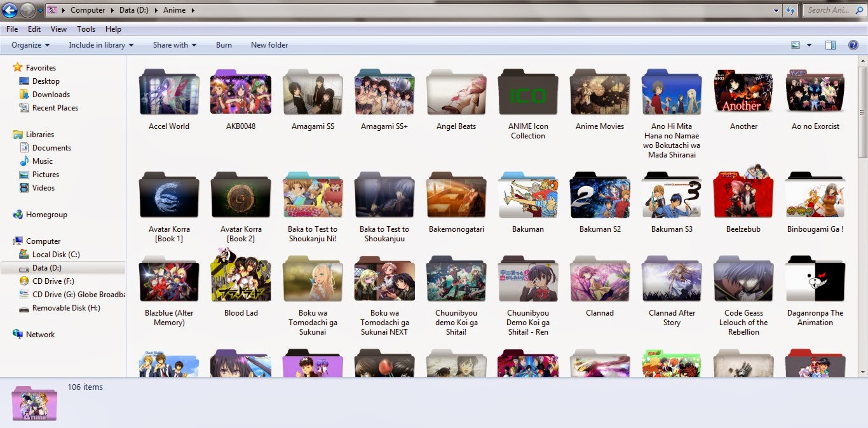Open the Bakuman S3 folder icon
868x428 pixels.
coord(672,195)
